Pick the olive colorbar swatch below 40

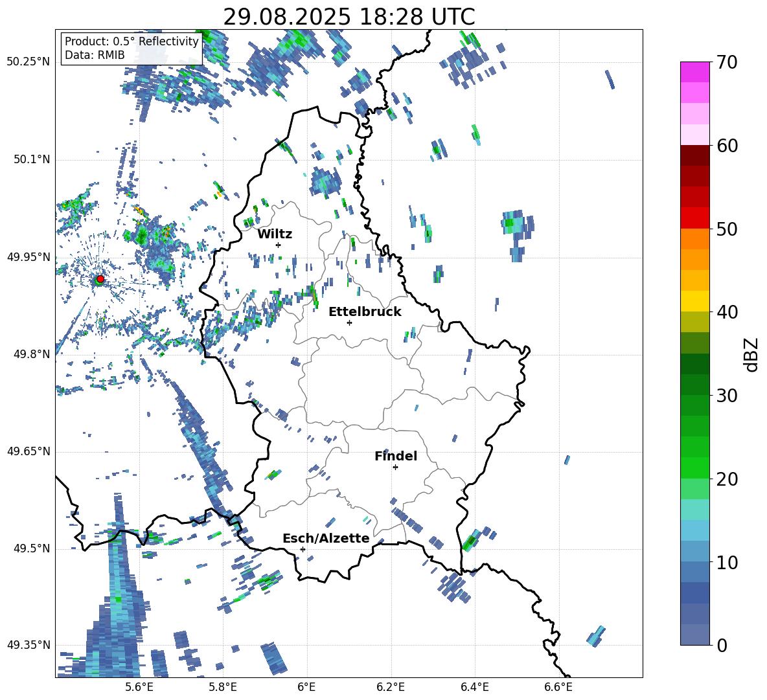click(x=694, y=322)
